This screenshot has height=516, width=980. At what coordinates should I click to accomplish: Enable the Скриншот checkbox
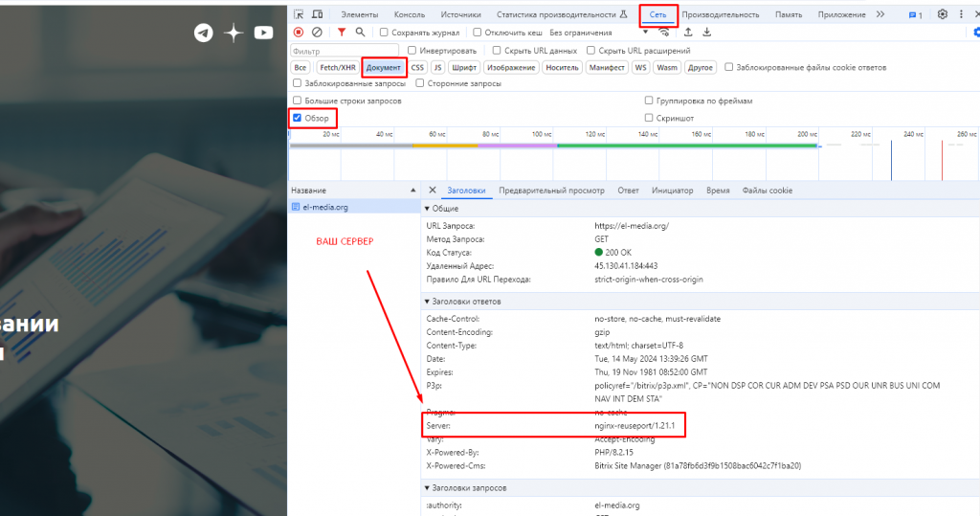coord(649,118)
